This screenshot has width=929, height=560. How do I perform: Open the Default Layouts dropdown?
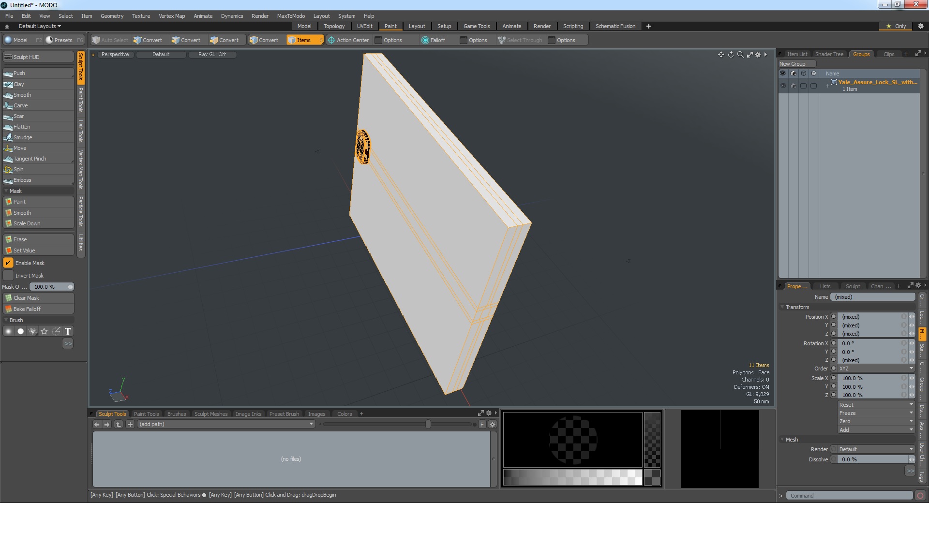point(40,26)
